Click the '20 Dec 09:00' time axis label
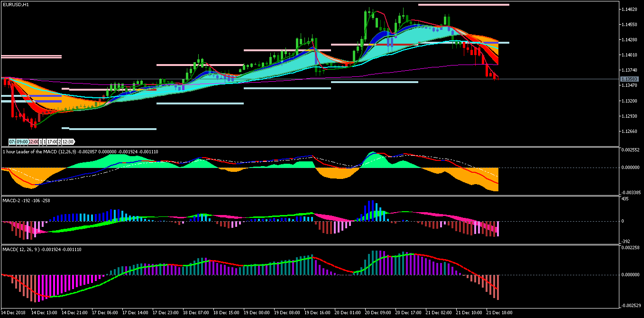 [x=378, y=313]
